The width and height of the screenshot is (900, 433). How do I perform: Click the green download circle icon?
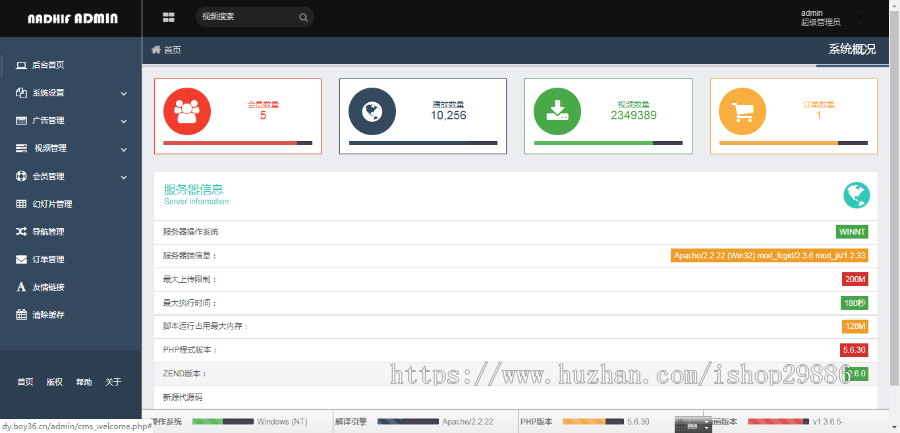557,111
